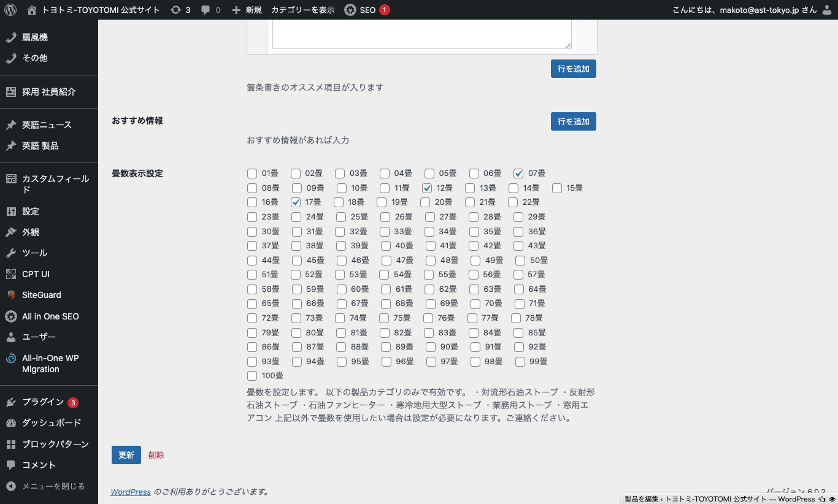Click the 扇風機 sidebar icon
The height and width of the screenshot is (504, 838).
[x=11, y=37]
